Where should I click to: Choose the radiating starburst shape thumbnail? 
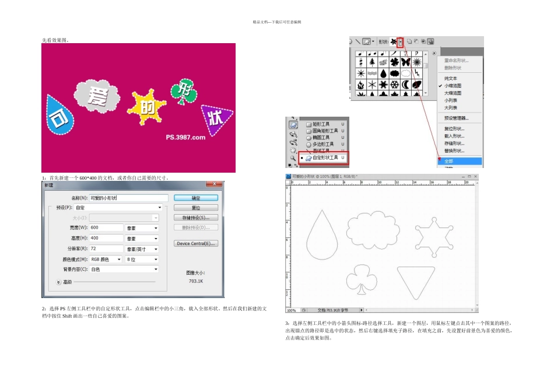pos(417,62)
